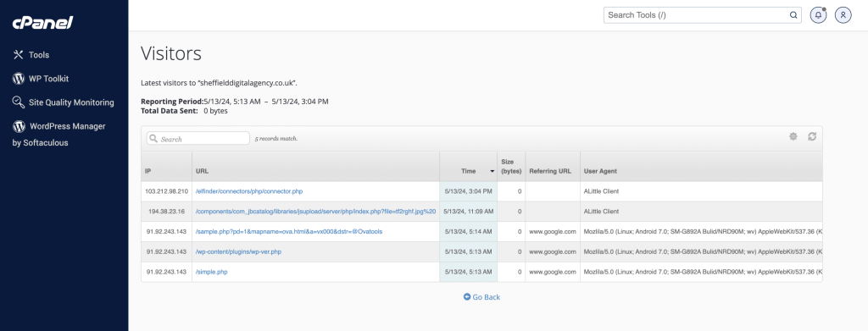
Task: Open table settings gear icon
Action: pos(793,136)
